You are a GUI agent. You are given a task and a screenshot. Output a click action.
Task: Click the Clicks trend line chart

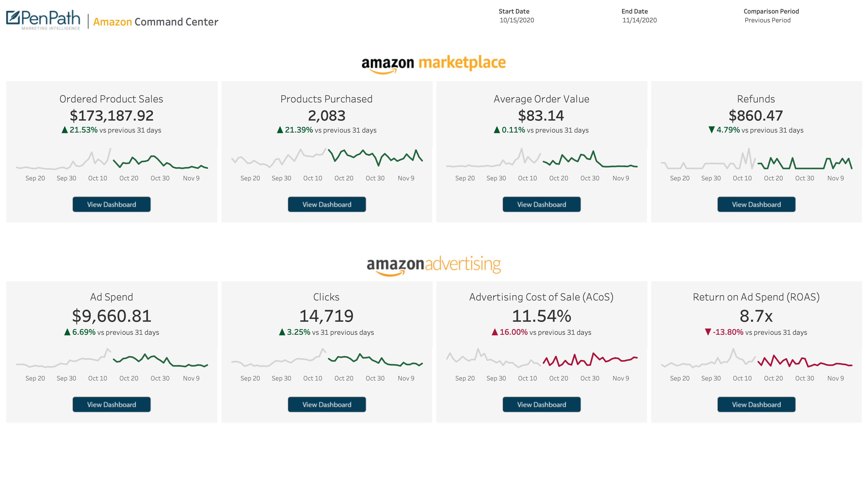[327, 358]
